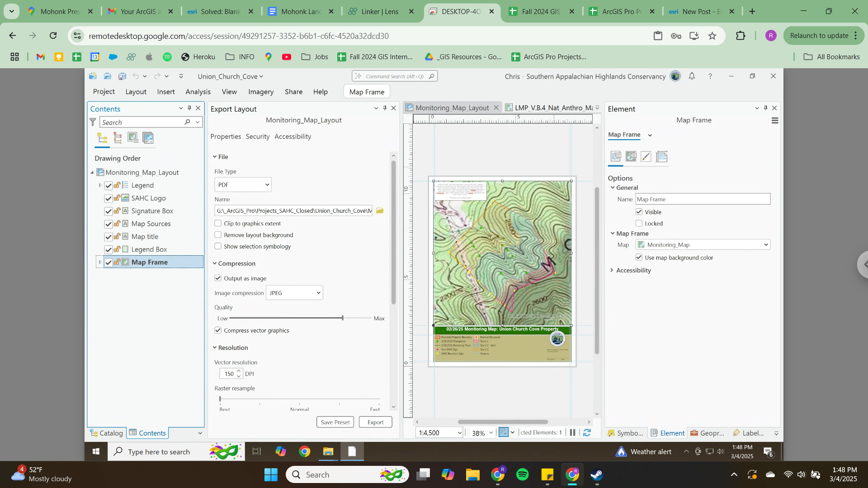The height and width of the screenshot is (488, 868).
Task: Pin the Export Layout pane
Action: coord(385,108)
